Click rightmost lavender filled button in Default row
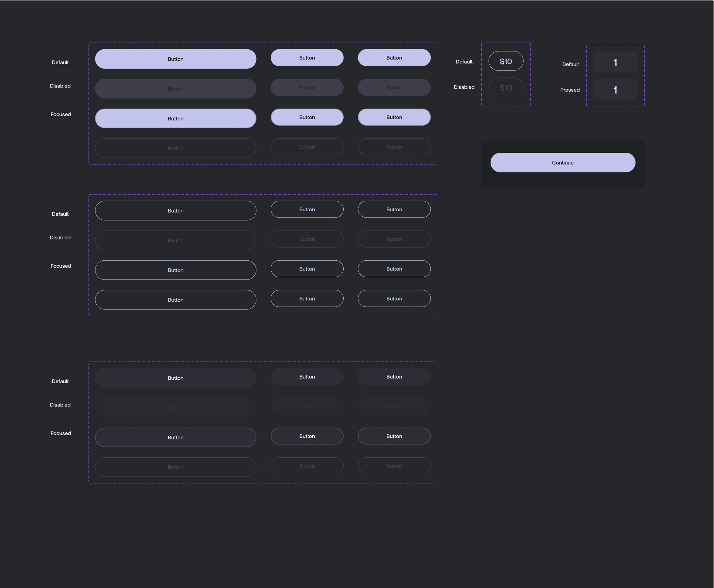 click(394, 58)
